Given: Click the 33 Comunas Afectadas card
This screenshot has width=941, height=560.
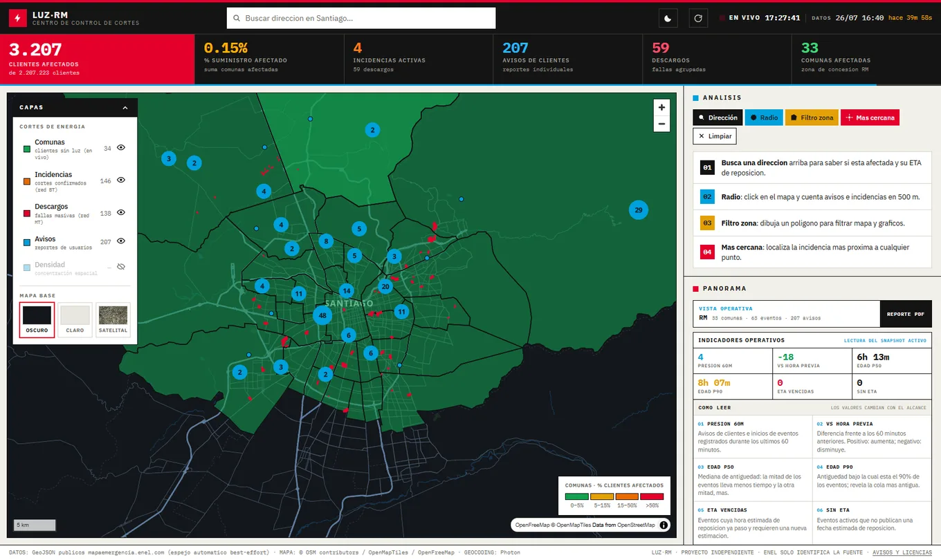Looking at the screenshot, I should tap(866, 59).
